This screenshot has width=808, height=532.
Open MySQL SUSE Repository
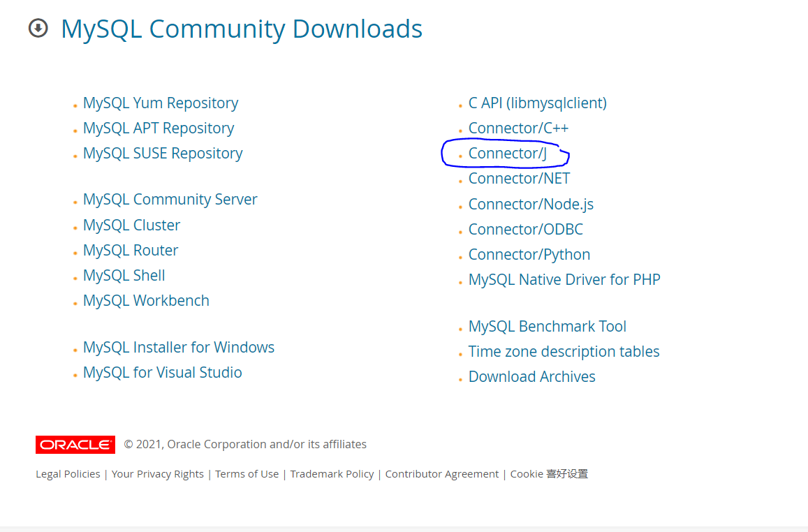click(163, 153)
